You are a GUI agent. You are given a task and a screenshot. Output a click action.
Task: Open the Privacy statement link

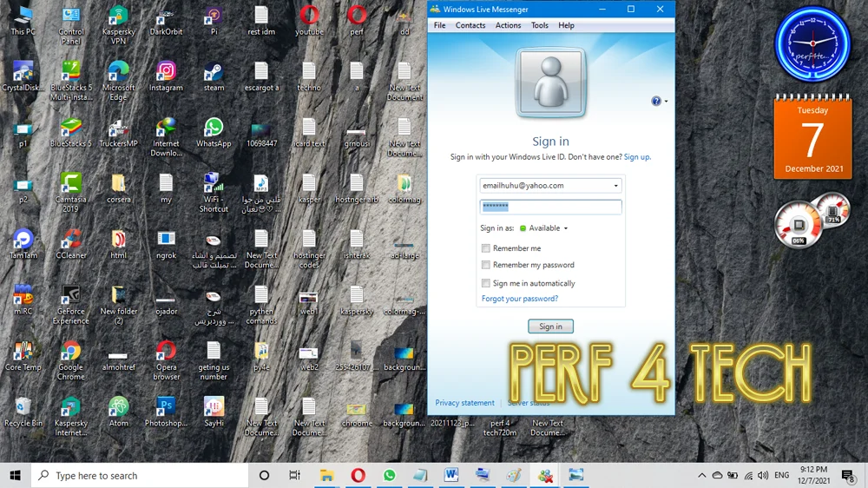464,403
